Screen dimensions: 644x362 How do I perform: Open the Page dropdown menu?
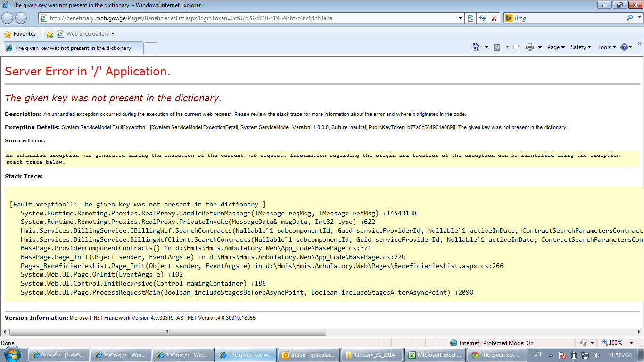click(x=556, y=47)
